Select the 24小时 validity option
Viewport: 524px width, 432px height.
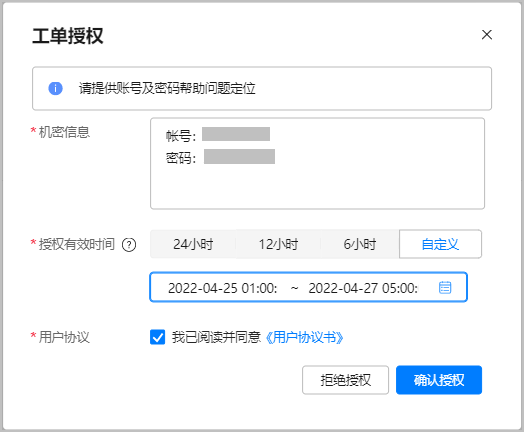point(193,244)
